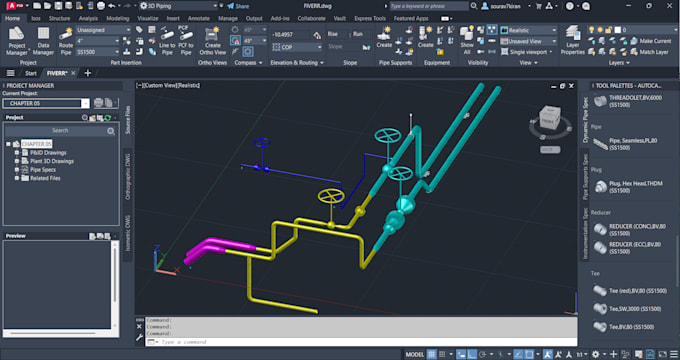This screenshot has width=680, height=360.
Task: Open the Single viewport menu button
Action: point(526,52)
